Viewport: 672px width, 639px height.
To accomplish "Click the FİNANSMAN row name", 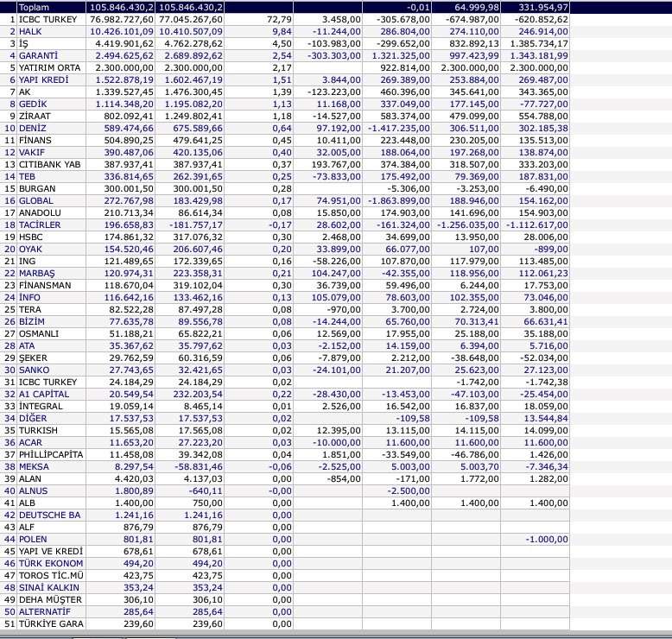I will tap(45, 285).
